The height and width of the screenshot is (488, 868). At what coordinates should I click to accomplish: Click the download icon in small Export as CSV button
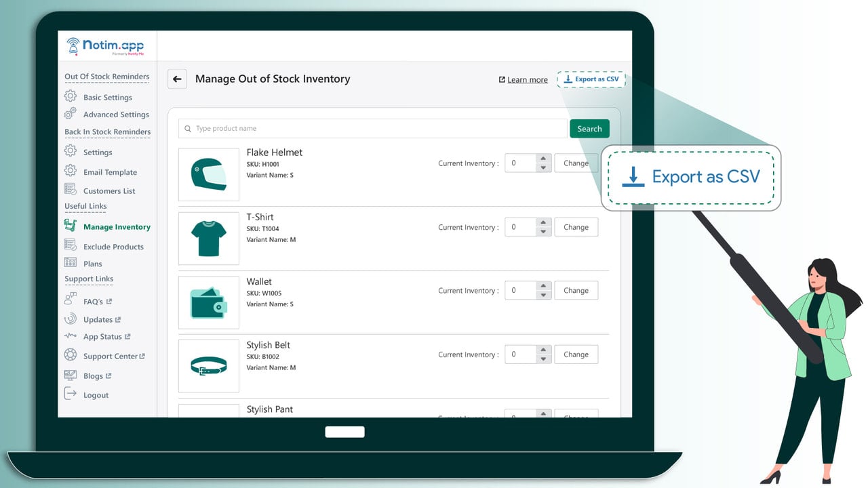(x=568, y=79)
